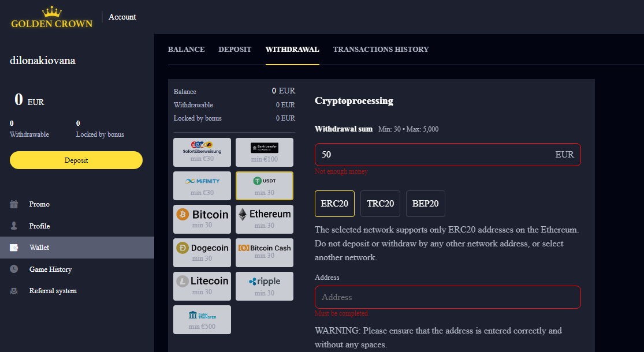Select Litecoin withdrawal method

[202, 286]
